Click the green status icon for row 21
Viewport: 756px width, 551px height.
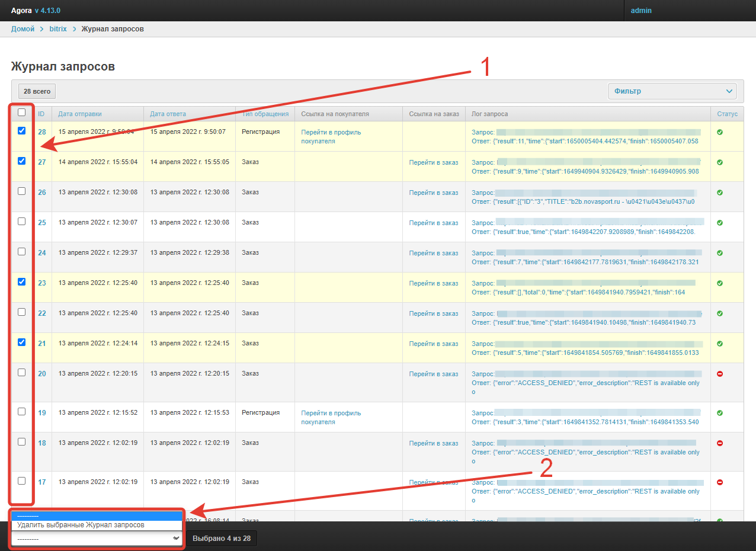coord(720,344)
